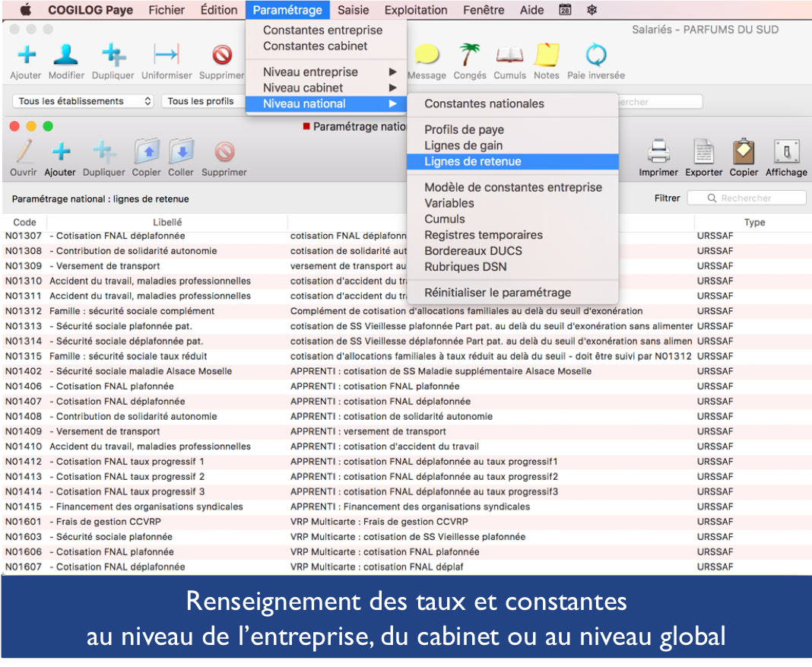Open the Apple menu
This screenshot has height=667, width=812.
point(25,10)
